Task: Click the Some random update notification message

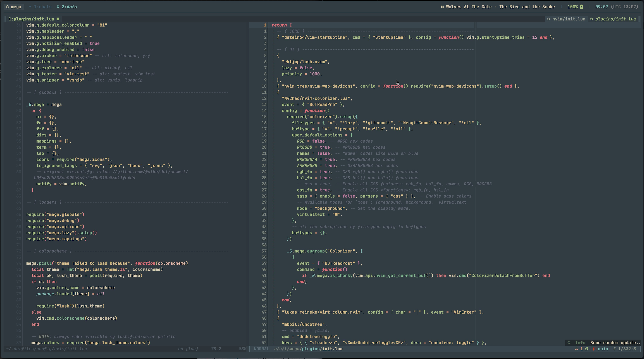Action: click(615, 343)
